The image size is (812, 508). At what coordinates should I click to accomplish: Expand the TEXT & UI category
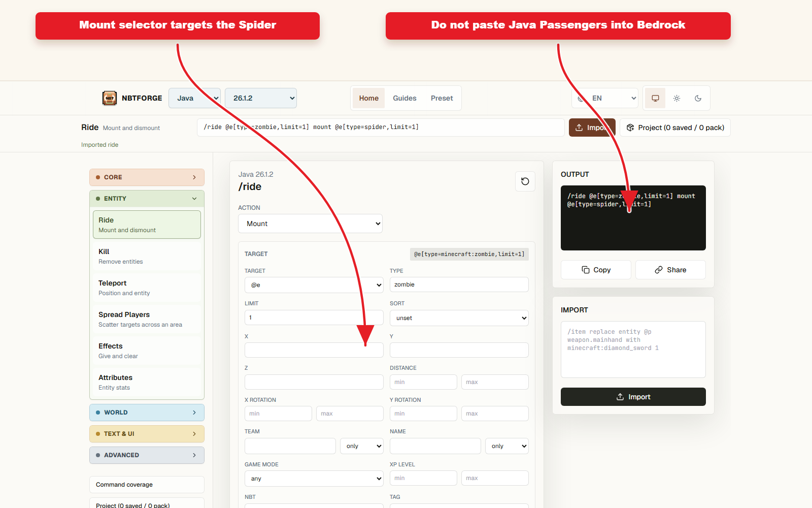(147, 434)
